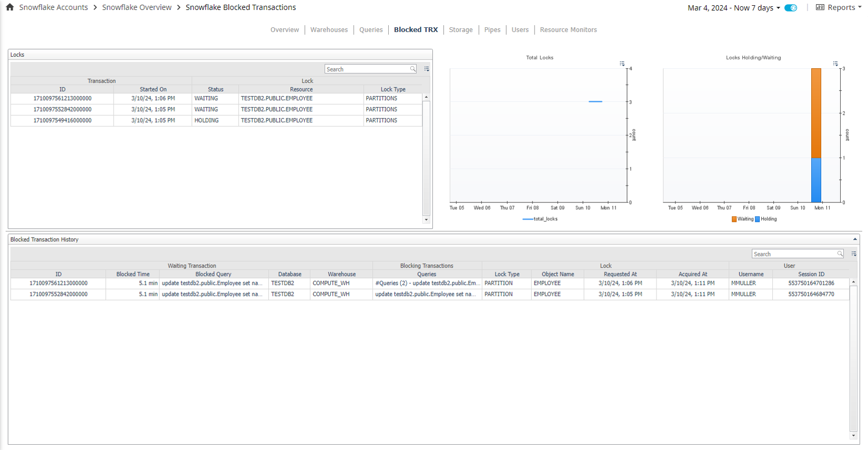Select lock transaction 1710097561213000000 in Locks
Viewport: 868px width, 450px height.
tap(63, 98)
